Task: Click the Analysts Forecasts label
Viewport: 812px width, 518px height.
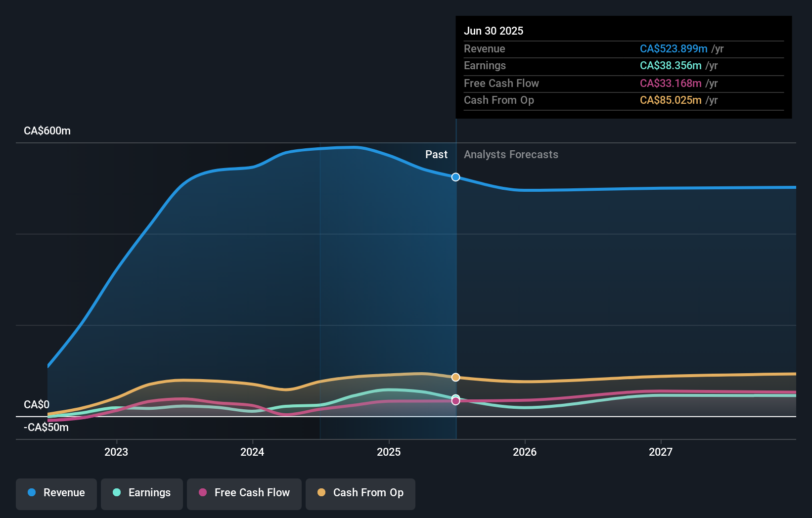Action: (511, 155)
